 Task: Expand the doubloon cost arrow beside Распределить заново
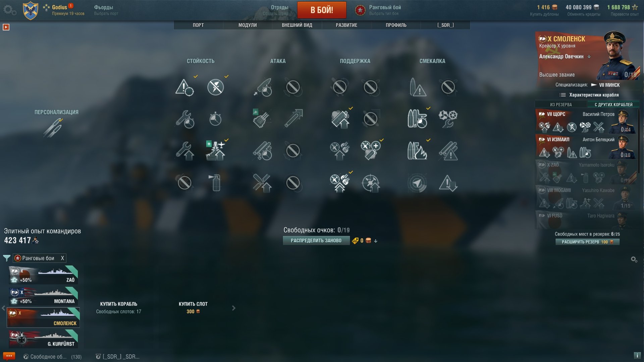click(x=376, y=241)
